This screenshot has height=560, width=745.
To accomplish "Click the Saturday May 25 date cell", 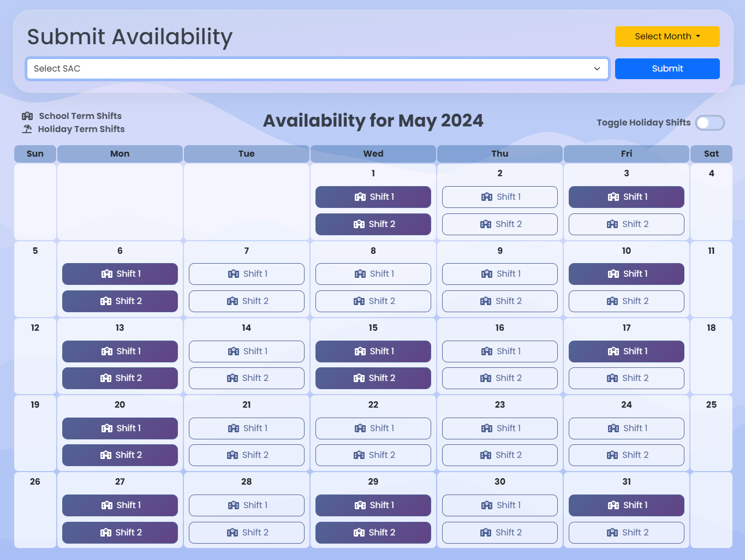I will point(711,433).
